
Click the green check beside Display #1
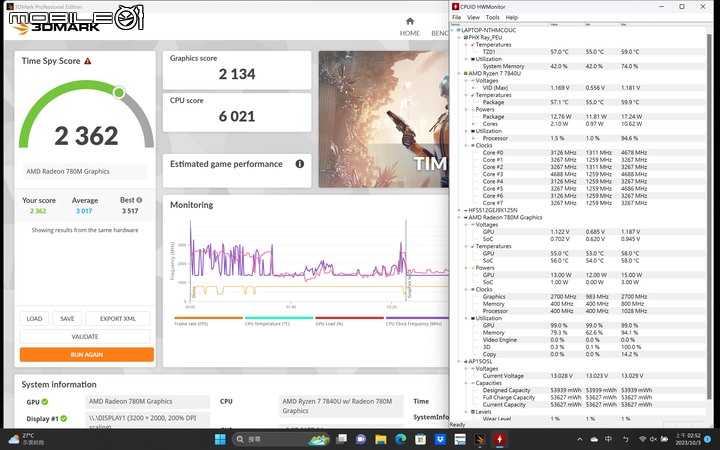(x=64, y=418)
